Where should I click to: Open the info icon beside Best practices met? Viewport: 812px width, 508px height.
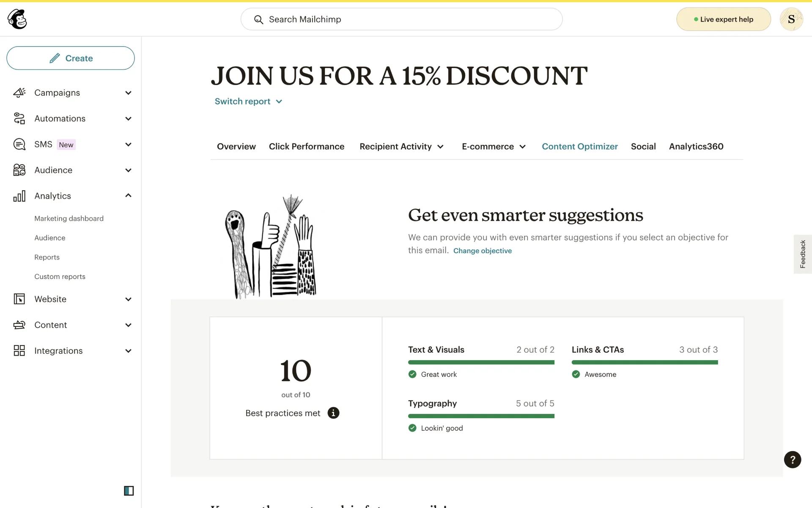(333, 413)
